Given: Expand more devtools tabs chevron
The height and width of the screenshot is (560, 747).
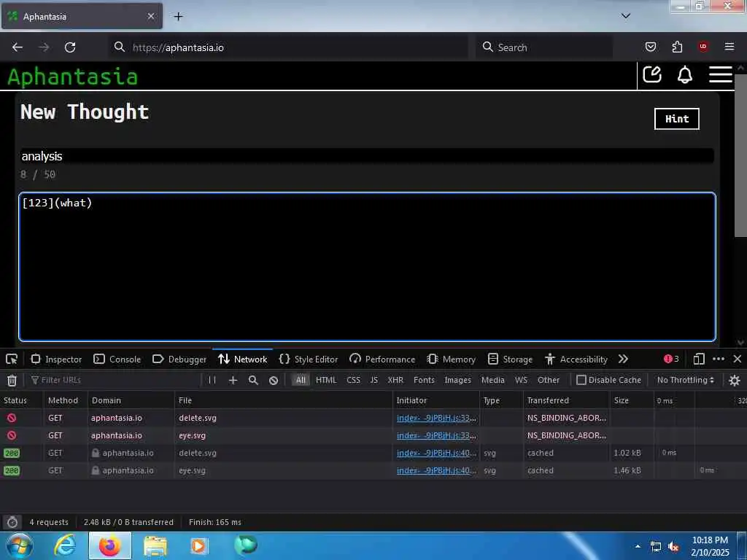Looking at the screenshot, I should [623, 359].
